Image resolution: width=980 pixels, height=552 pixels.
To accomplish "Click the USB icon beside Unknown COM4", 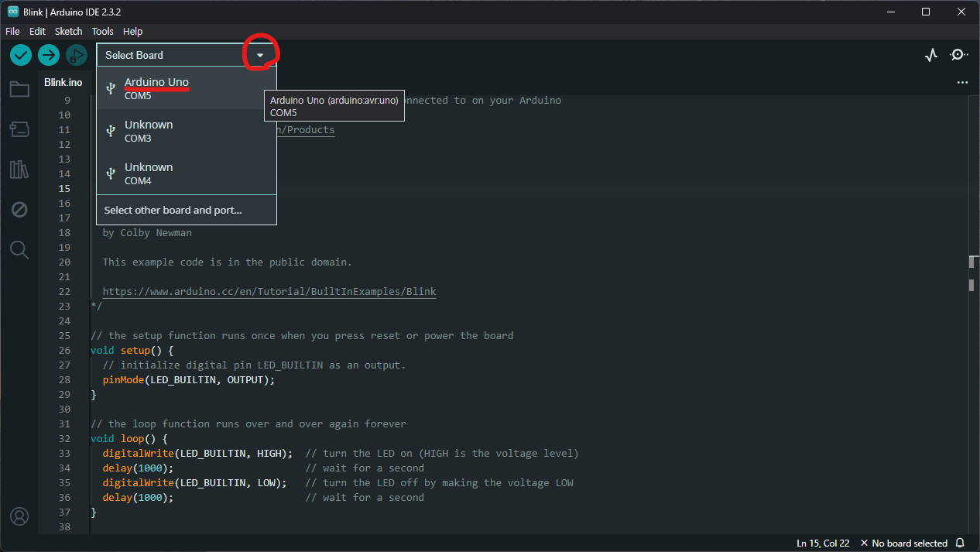I will point(111,173).
